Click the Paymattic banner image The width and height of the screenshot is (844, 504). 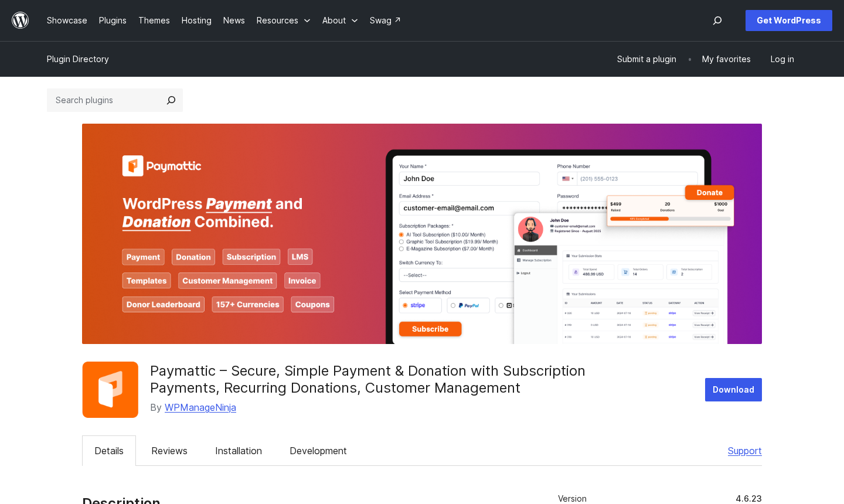tap(422, 234)
